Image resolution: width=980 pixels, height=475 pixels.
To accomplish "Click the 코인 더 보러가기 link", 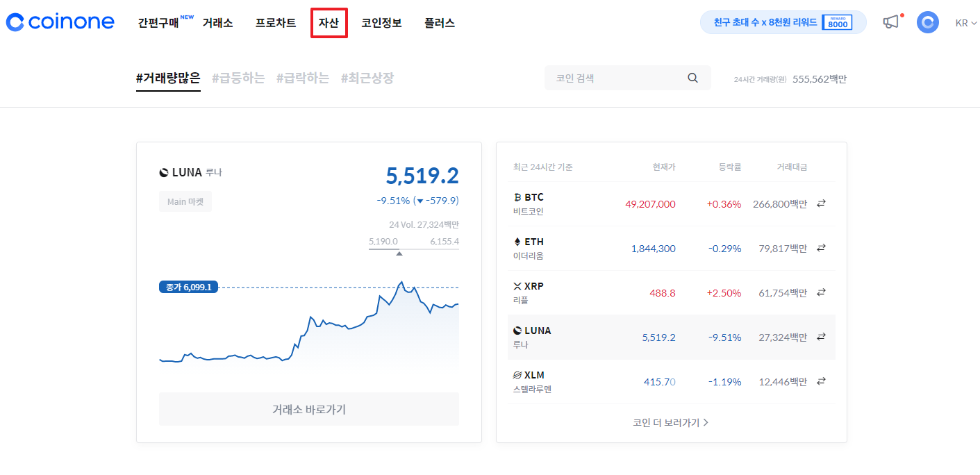I will pyautogui.click(x=671, y=422).
